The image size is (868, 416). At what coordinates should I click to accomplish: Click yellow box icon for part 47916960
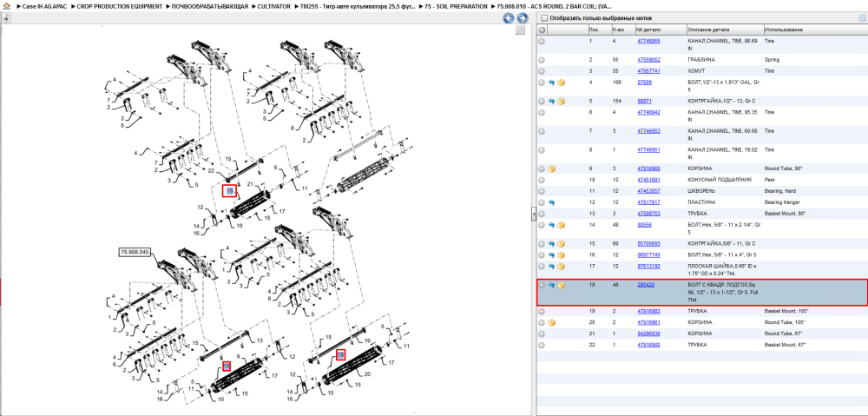click(x=551, y=169)
